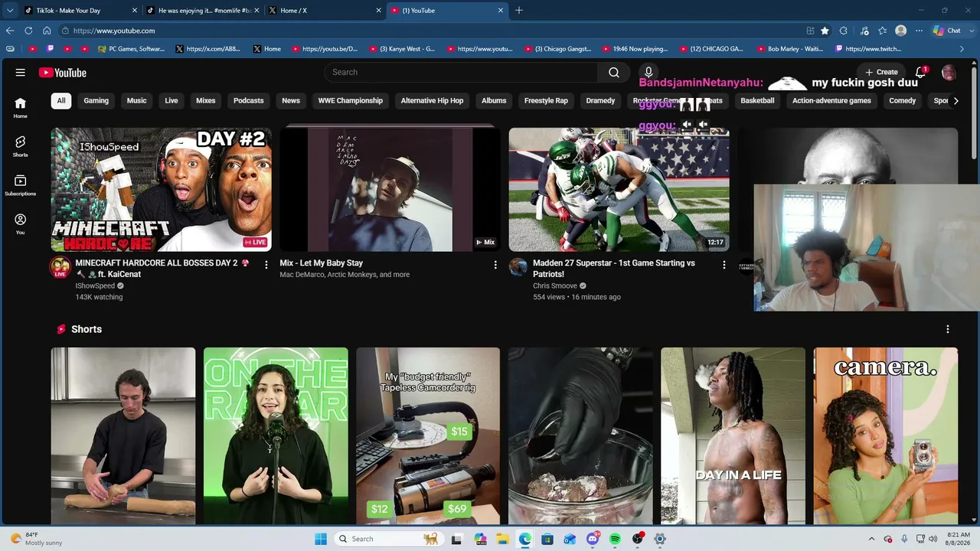
Task: Click the YouTube logo
Action: tap(63, 73)
